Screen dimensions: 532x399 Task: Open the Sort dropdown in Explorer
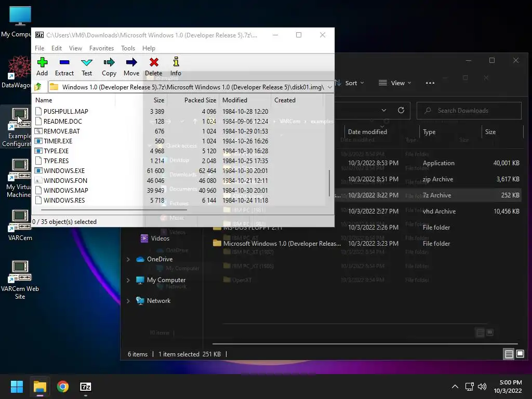click(350, 83)
